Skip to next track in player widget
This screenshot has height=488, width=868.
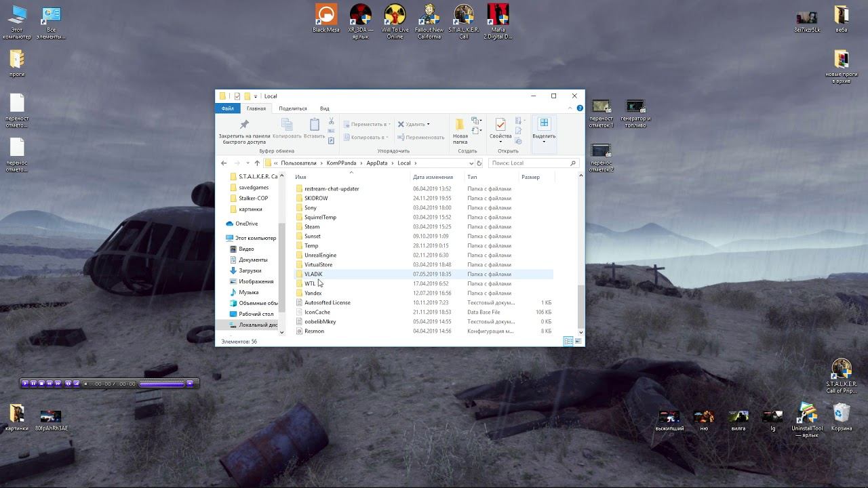(x=58, y=384)
